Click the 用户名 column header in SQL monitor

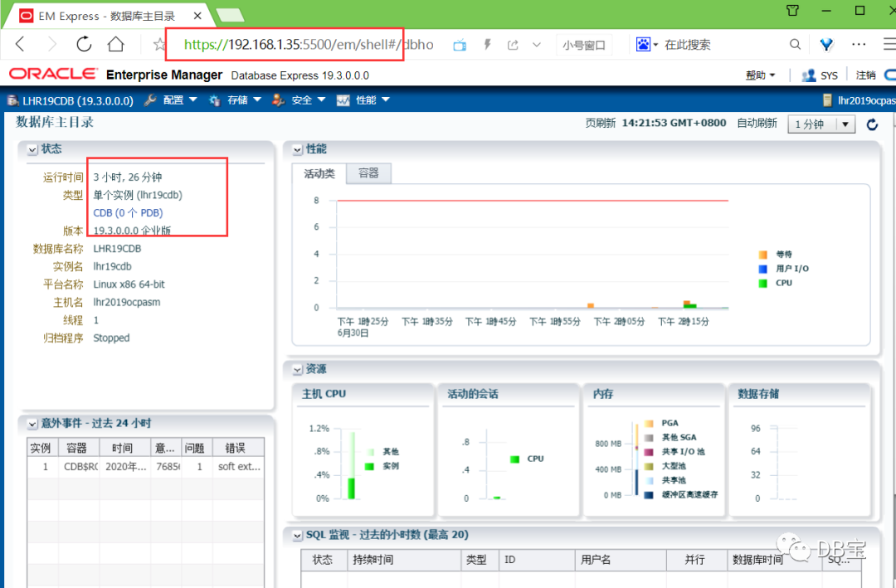point(621,560)
